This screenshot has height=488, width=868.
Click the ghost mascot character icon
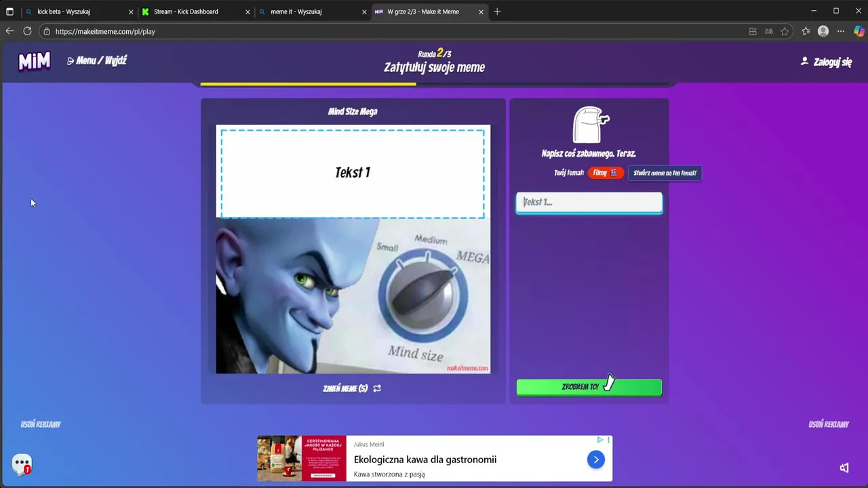tap(590, 125)
